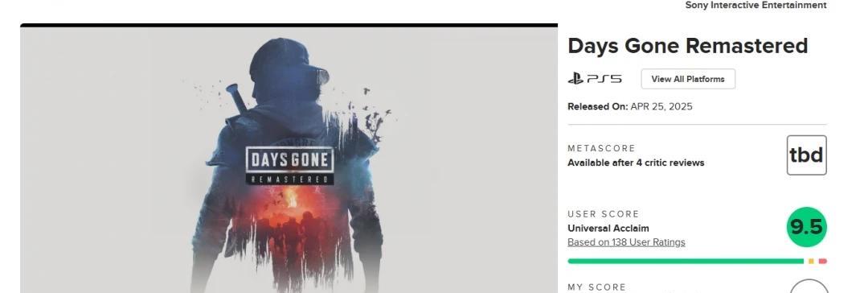Click the Days Gone logo on cover art
The height and width of the screenshot is (293, 868).
[x=289, y=165]
